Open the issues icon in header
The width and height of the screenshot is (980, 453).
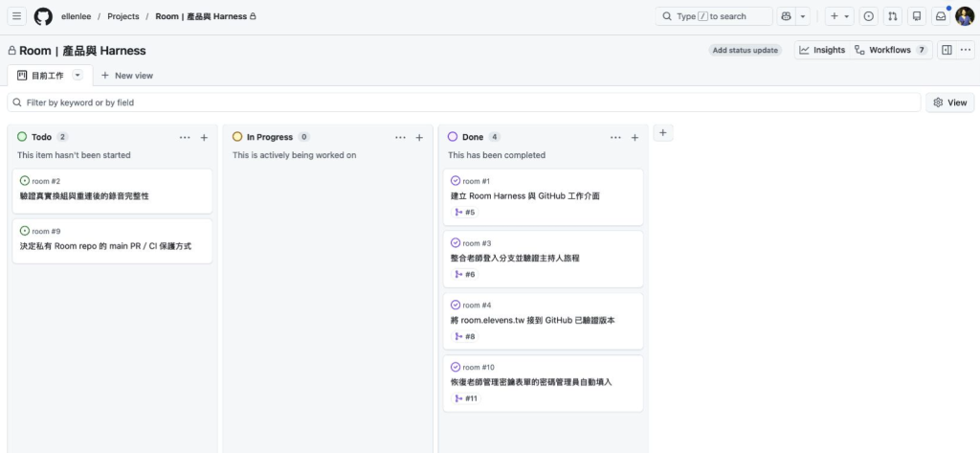868,16
